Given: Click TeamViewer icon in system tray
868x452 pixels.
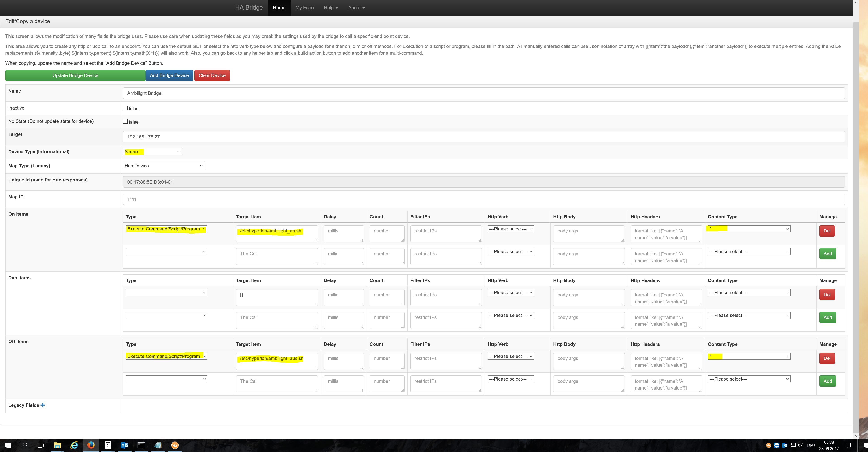Looking at the screenshot, I should (x=777, y=445).
